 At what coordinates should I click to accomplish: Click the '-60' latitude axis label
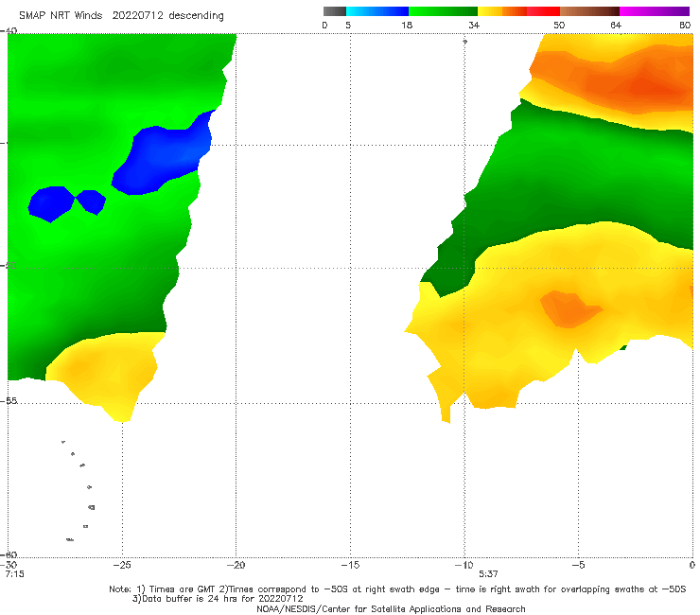(x=9, y=554)
